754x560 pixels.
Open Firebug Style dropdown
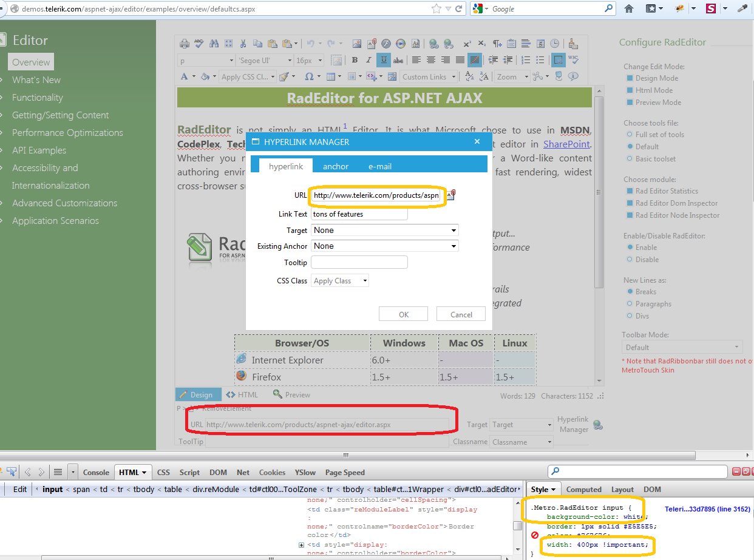(x=543, y=489)
